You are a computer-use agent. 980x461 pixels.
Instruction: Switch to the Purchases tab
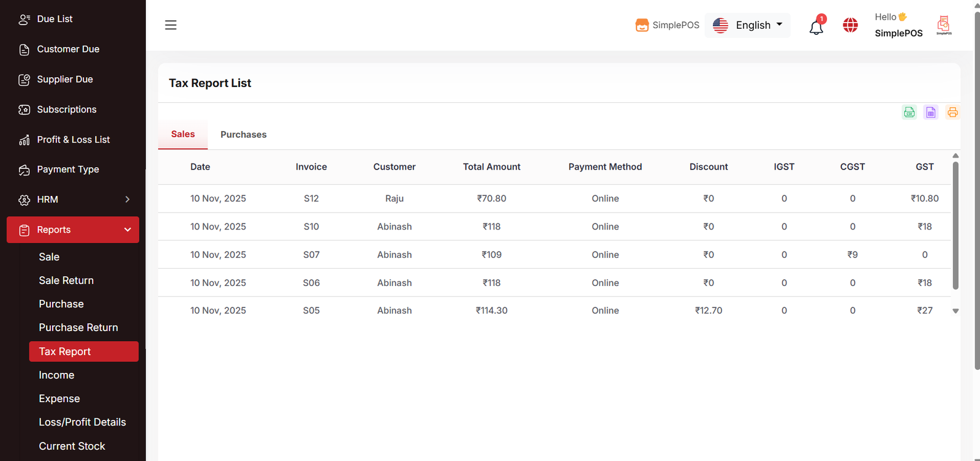coord(243,135)
